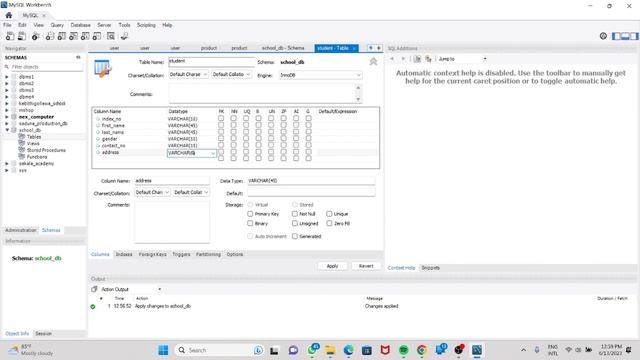Click the back arrow in SQL Additions
The image size is (640, 360).
pyautogui.click(x=392, y=59)
